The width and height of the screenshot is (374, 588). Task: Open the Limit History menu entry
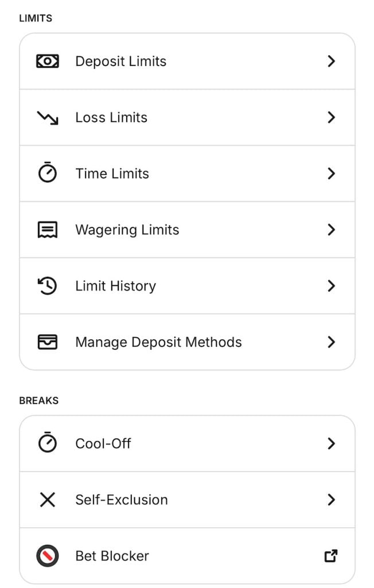[x=115, y=286]
